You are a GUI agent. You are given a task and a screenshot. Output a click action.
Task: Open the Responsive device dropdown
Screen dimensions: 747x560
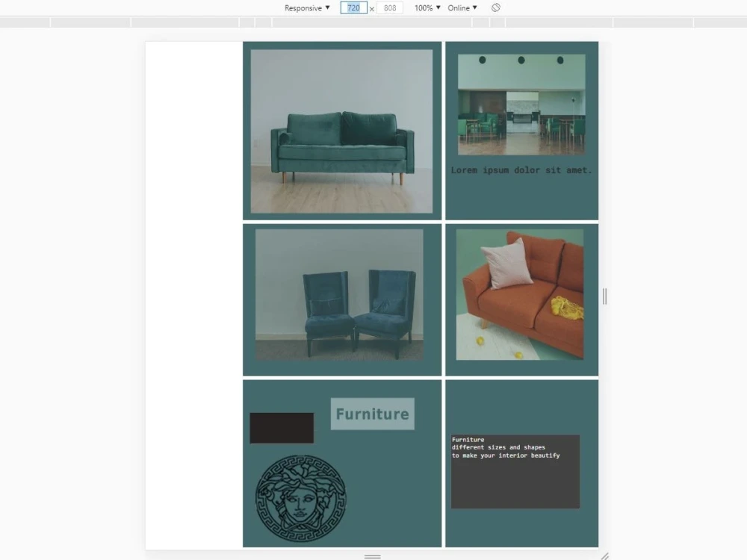click(307, 7)
